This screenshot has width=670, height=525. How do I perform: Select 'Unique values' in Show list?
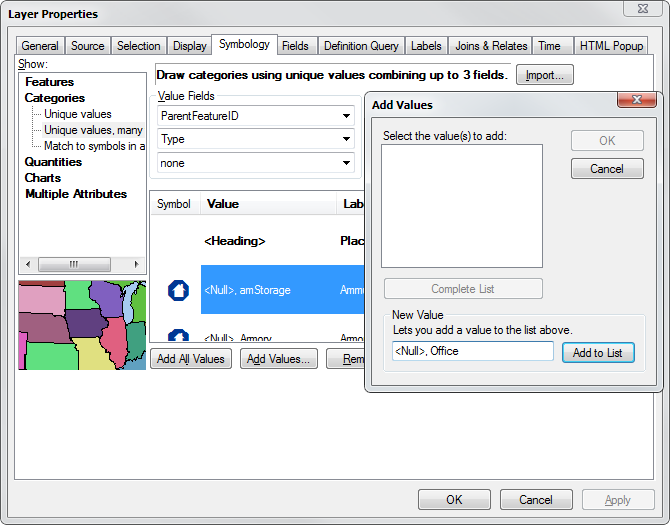tap(78, 114)
